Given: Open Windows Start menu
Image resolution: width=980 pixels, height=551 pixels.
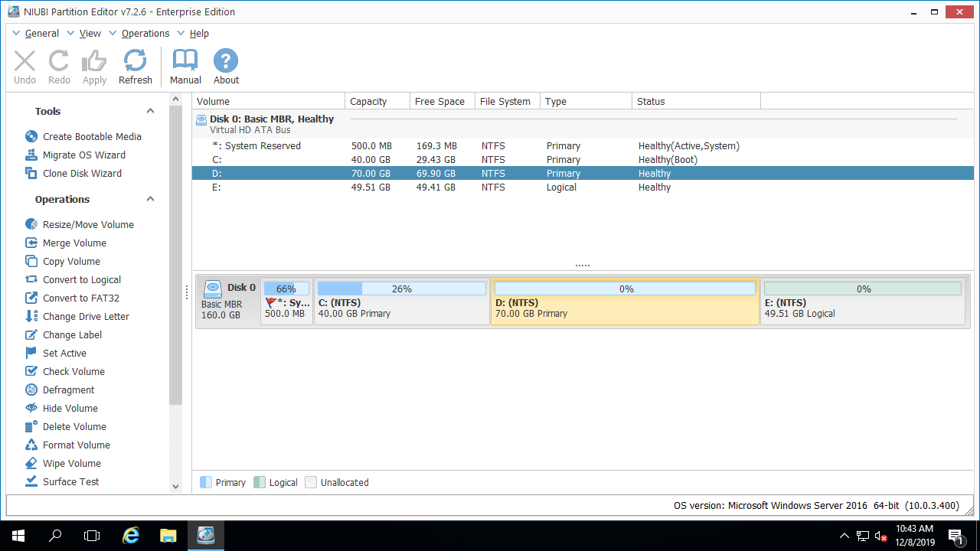Looking at the screenshot, I should tap(18, 536).
